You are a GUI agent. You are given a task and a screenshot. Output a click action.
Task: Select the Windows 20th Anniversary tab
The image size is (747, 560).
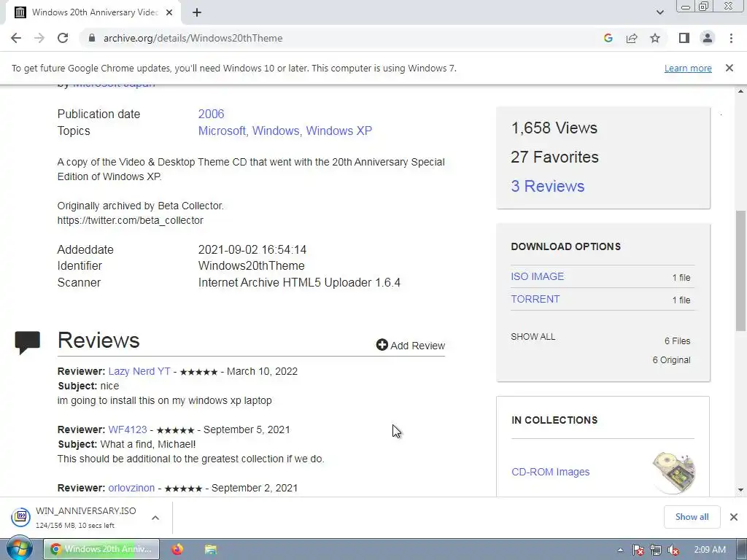[94, 12]
